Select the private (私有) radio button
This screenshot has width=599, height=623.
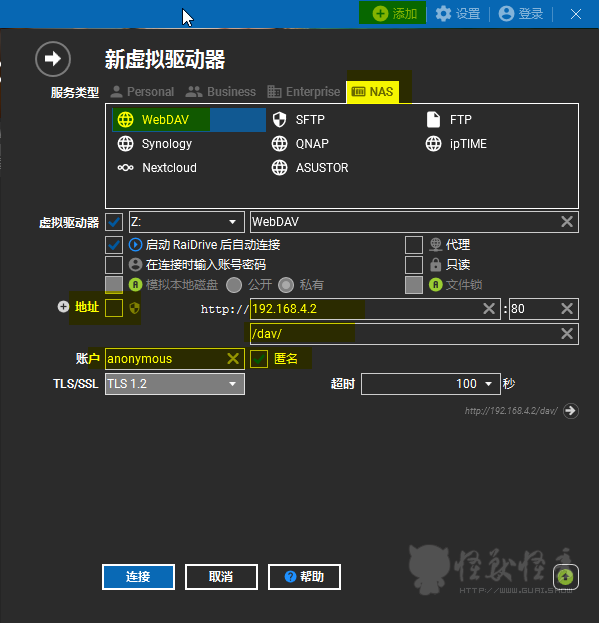pos(286,285)
